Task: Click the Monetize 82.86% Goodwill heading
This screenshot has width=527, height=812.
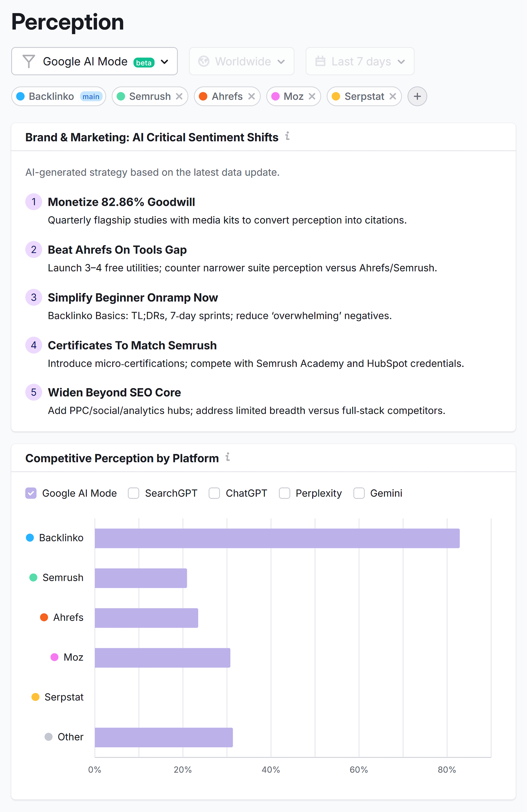Action: [x=121, y=202]
